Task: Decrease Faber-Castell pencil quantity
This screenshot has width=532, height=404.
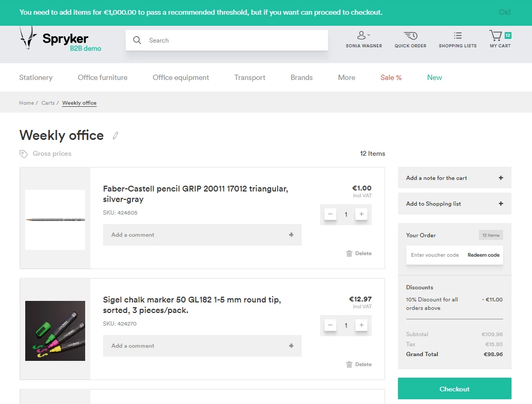Action: click(330, 214)
